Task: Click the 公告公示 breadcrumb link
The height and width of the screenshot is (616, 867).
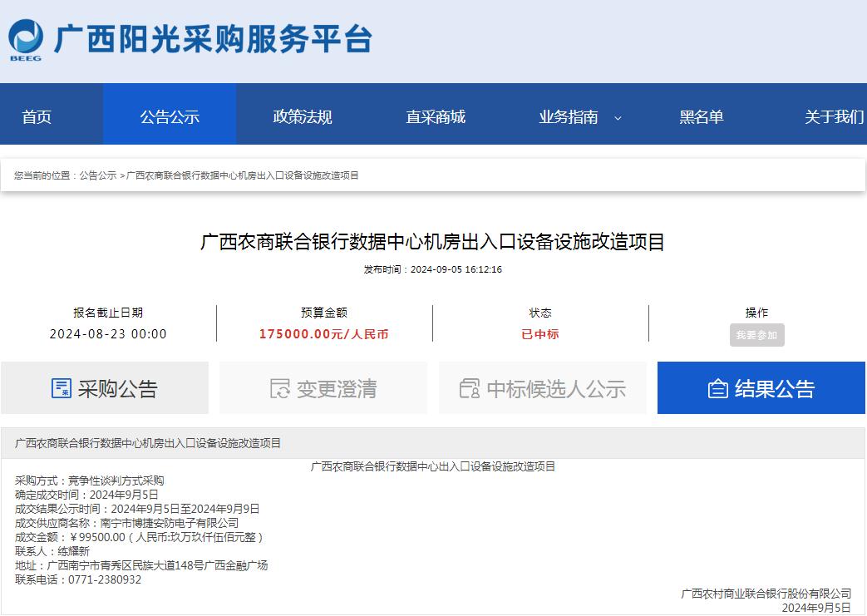Action: click(x=98, y=175)
